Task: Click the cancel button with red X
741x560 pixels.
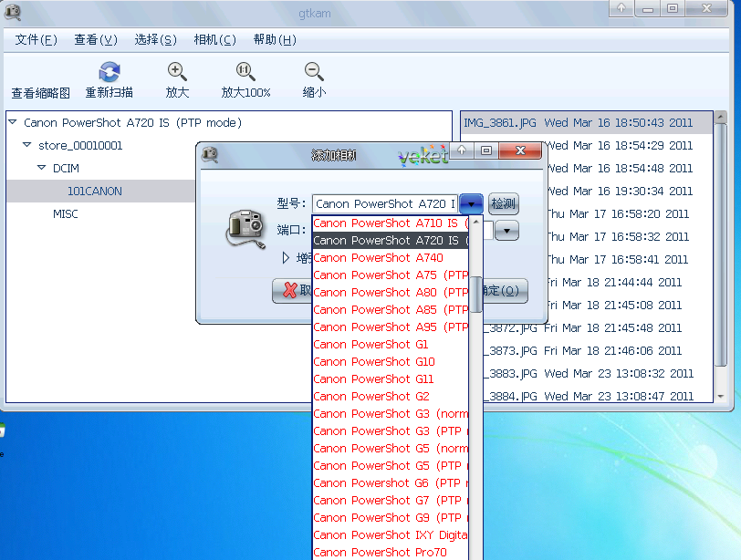Action: [292, 290]
